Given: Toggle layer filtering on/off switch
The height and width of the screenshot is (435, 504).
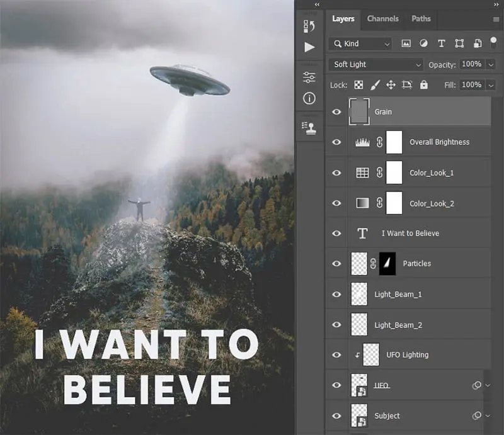Looking at the screenshot, I should pos(493,43).
